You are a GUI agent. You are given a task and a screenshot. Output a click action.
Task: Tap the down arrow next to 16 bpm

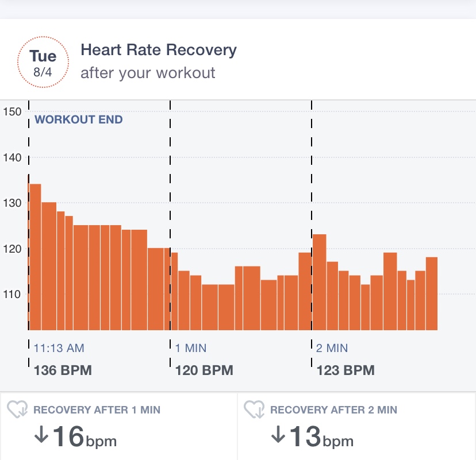(41, 435)
